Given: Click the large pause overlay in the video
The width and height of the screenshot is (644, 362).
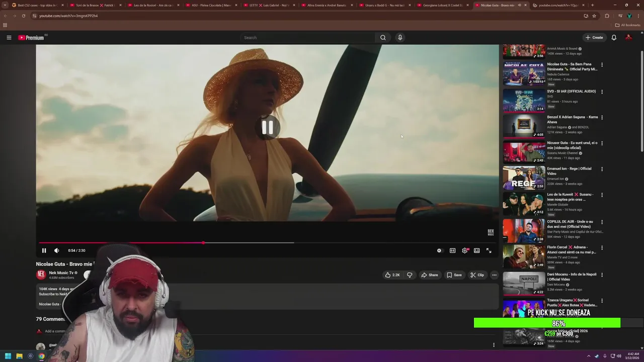Looking at the screenshot, I should click(x=267, y=128).
